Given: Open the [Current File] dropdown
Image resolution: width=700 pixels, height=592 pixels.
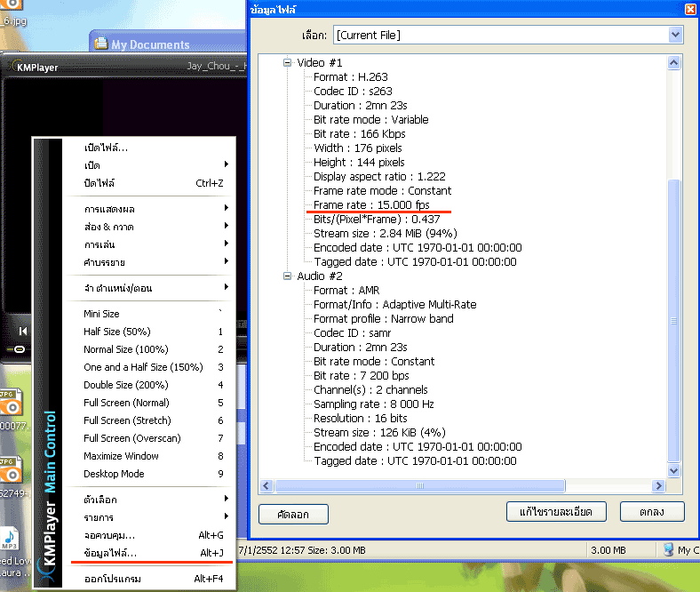Looking at the screenshot, I should (675, 35).
